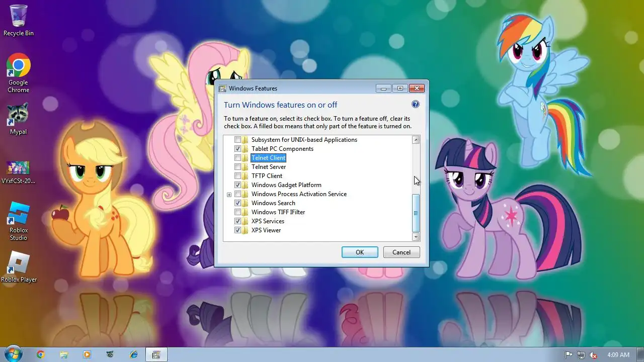Select the Telnet Server row text
Viewport: 644px width, 362px height.
point(269,167)
